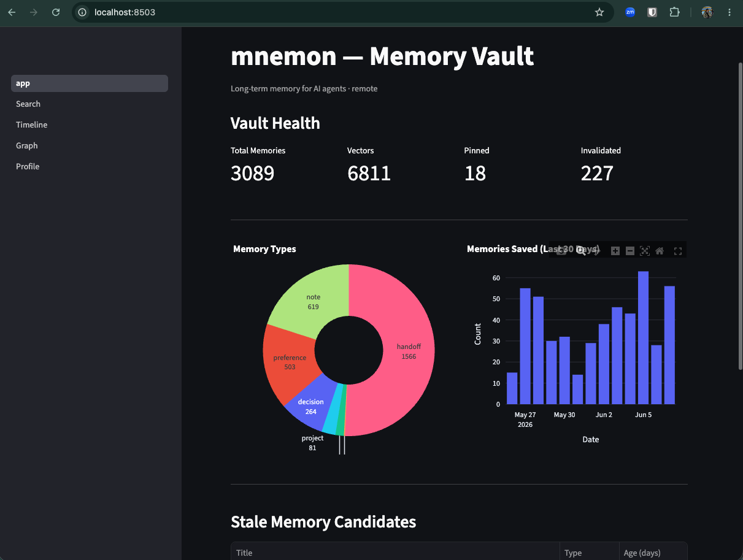Screen dimensions: 743x560
Task: View the bar chart fullscreen
Action: pos(678,250)
